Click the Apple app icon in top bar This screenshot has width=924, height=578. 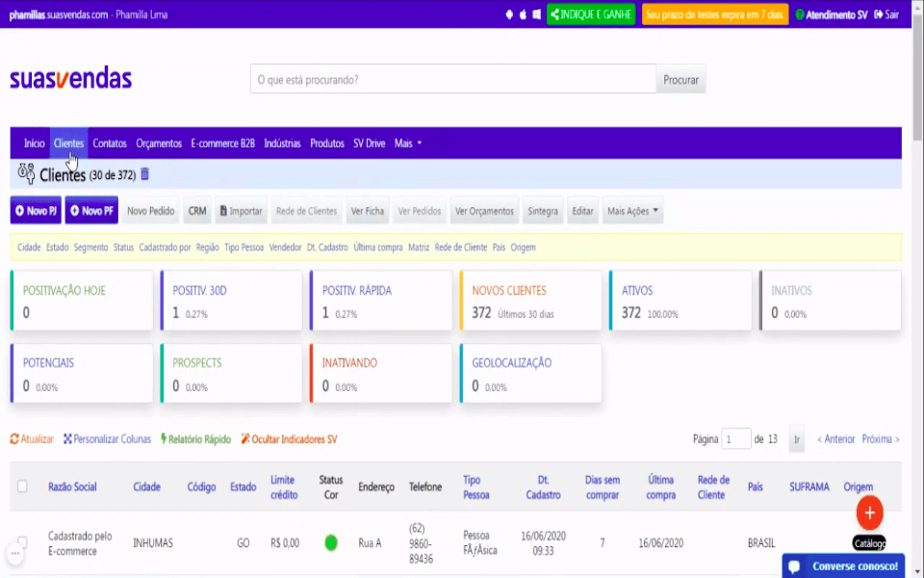pos(523,14)
